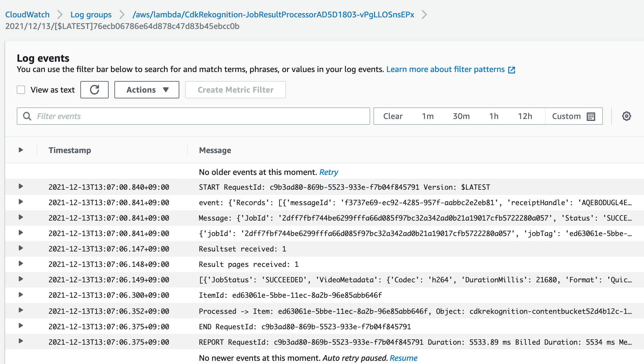Expand the jobId jobTag log row
The height and width of the screenshot is (364, 644).
pos(21,233)
